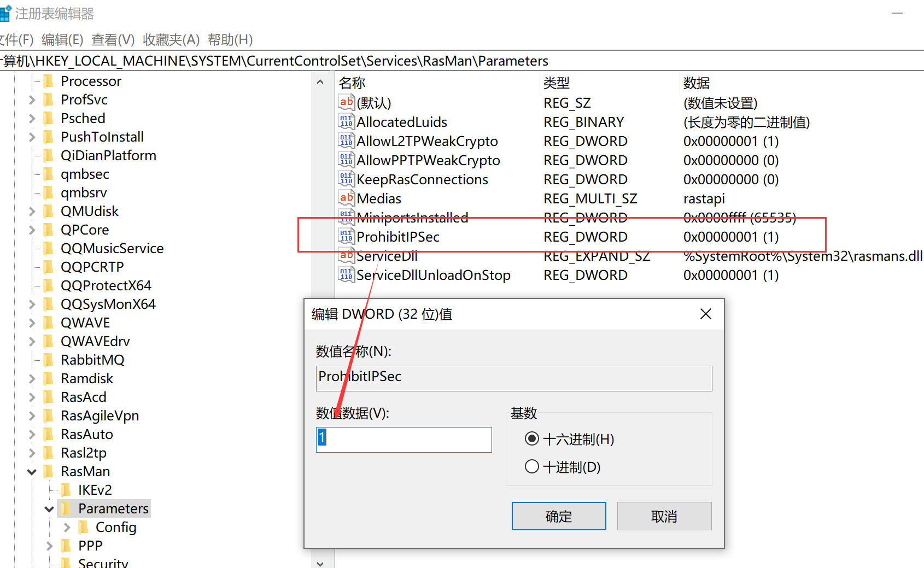Click the Parameters folder icon
Viewport: 924px width, 568px height.
coord(66,508)
